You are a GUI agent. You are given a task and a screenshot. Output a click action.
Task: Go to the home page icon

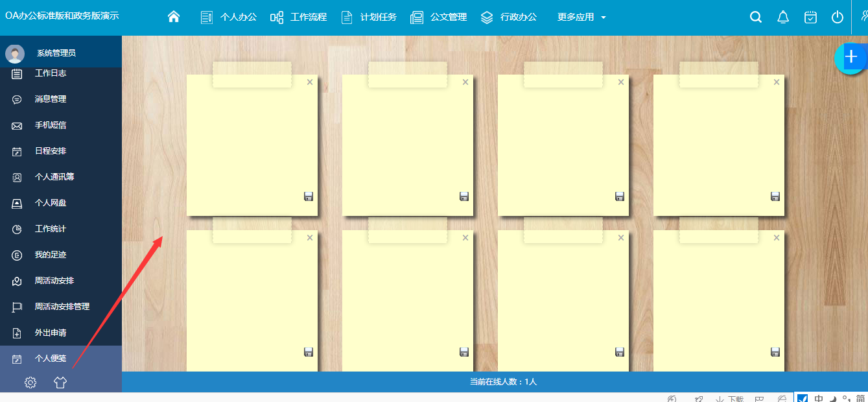coord(173,17)
